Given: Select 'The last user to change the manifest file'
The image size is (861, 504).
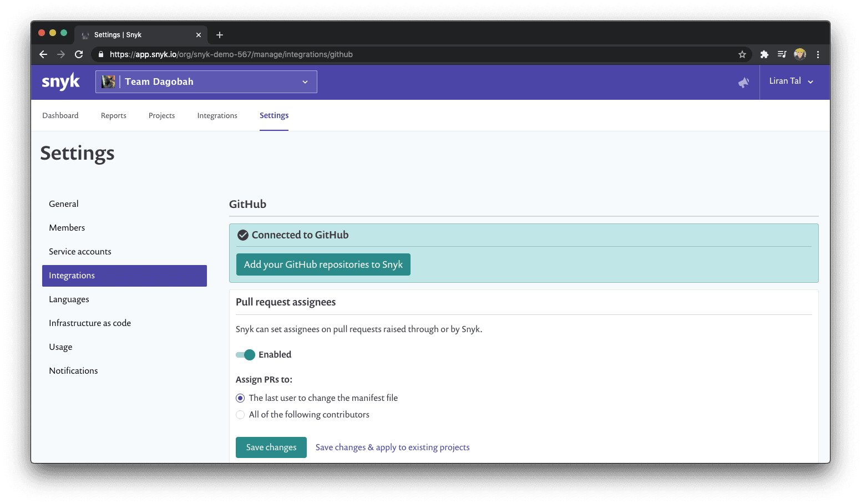Looking at the screenshot, I should [240, 398].
